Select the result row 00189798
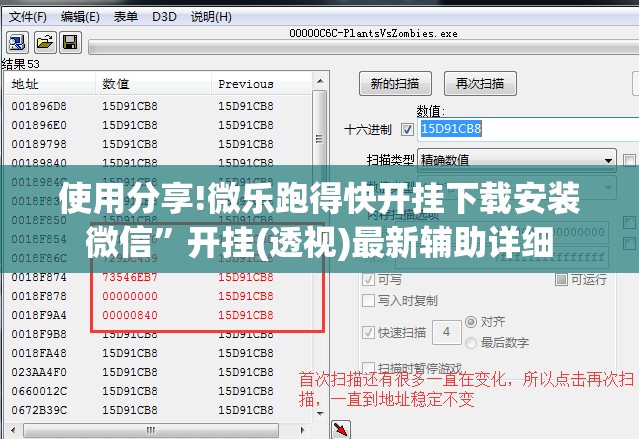This screenshot has width=639, height=439. pyautogui.click(x=159, y=144)
